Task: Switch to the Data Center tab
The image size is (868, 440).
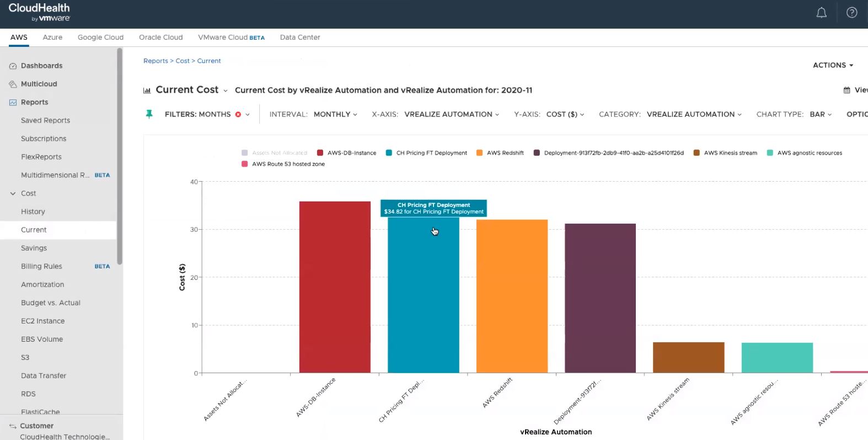Action: (x=300, y=38)
